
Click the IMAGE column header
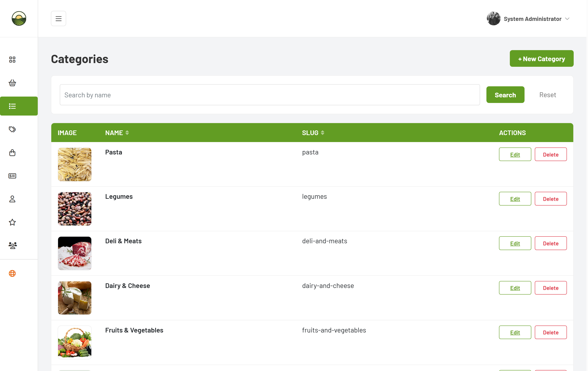click(x=67, y=133)
